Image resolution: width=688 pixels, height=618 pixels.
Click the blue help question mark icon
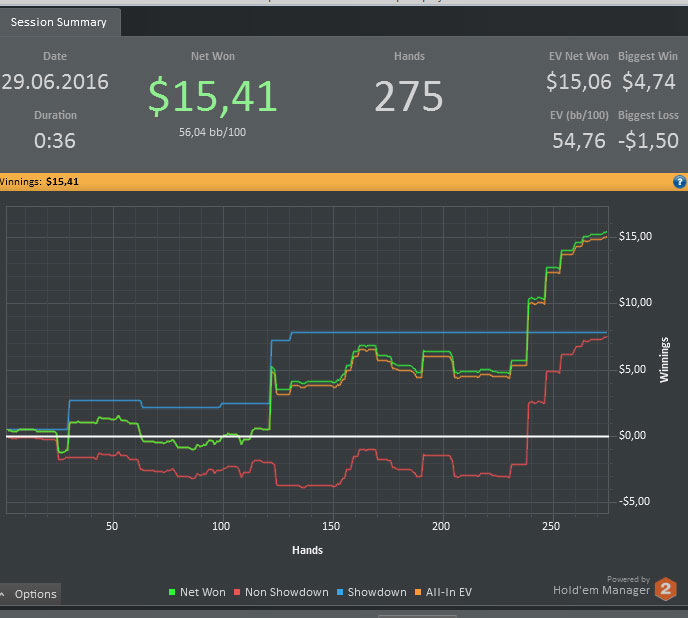coord(679,182)
